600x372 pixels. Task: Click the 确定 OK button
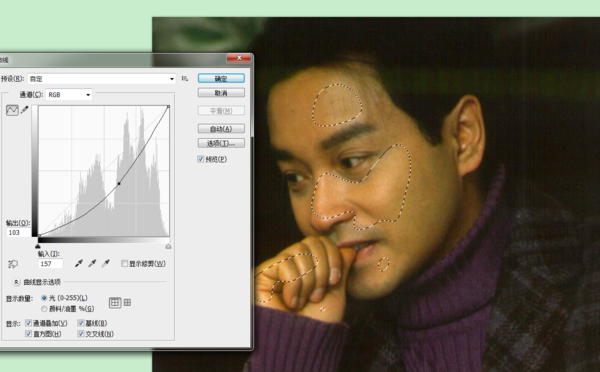click(221, 78)
